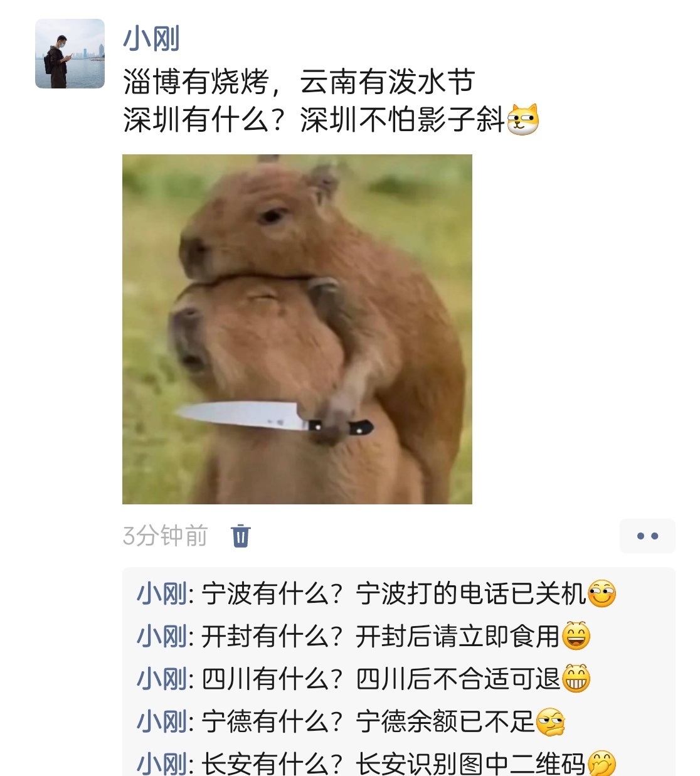700x776 pixels.
Task: Open the capybara knife image
Action: [297, 329]
